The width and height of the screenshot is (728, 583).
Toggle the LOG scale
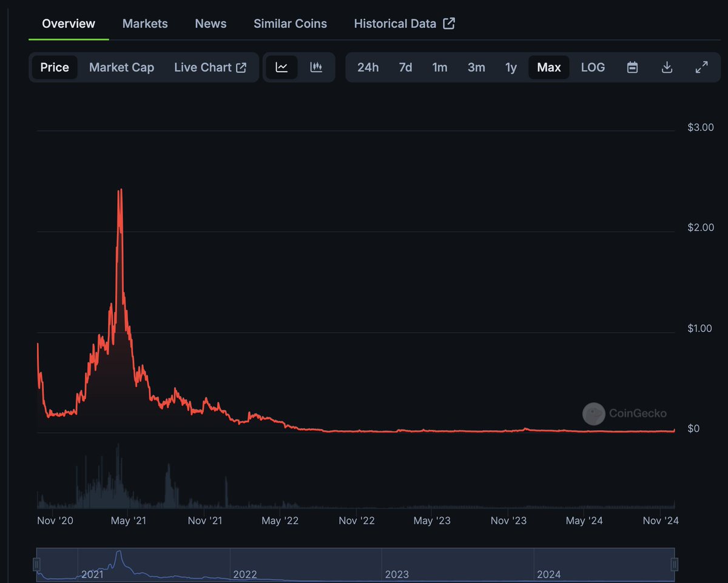593,67
